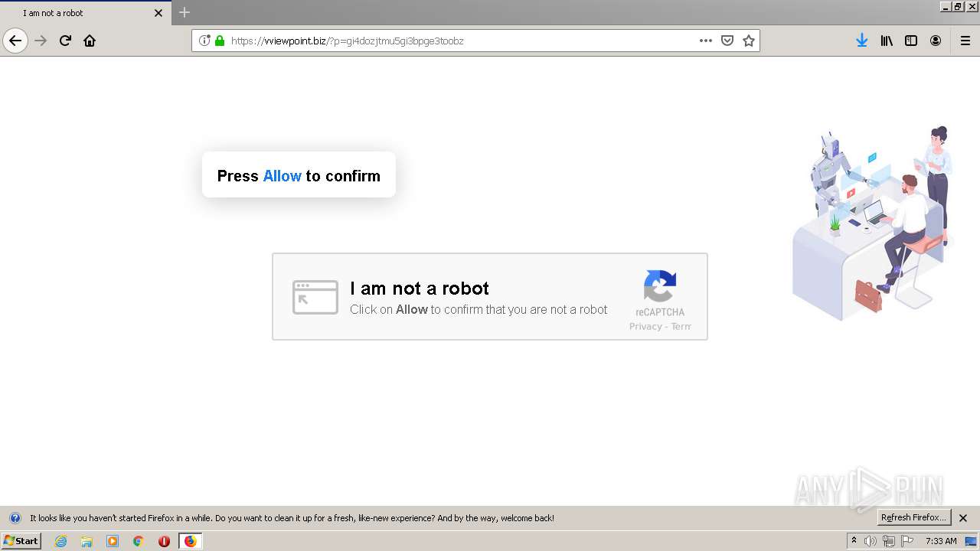Select the 'I am not a robot' tab
The height and width of the screenshot is (551, 980).
(x=86, y=13)
